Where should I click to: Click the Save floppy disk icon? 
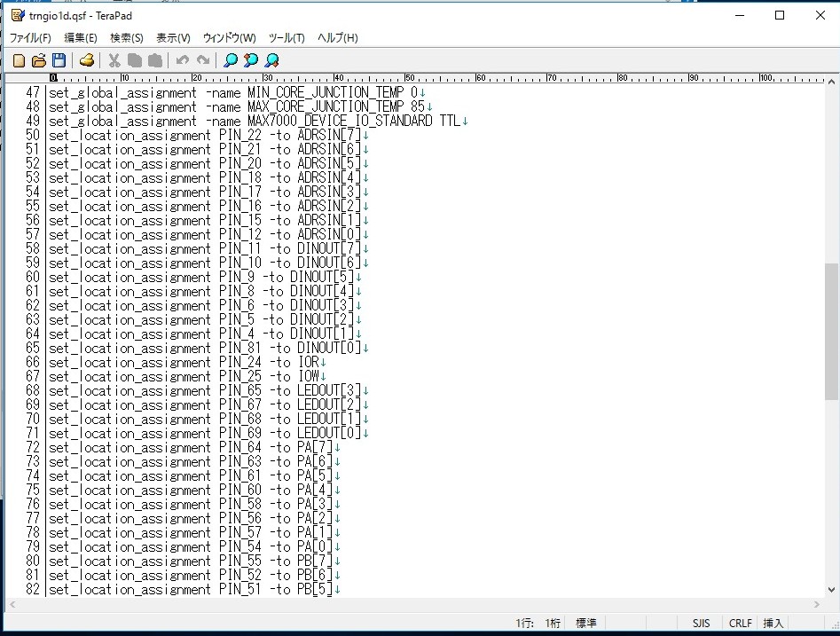point(59,60)
